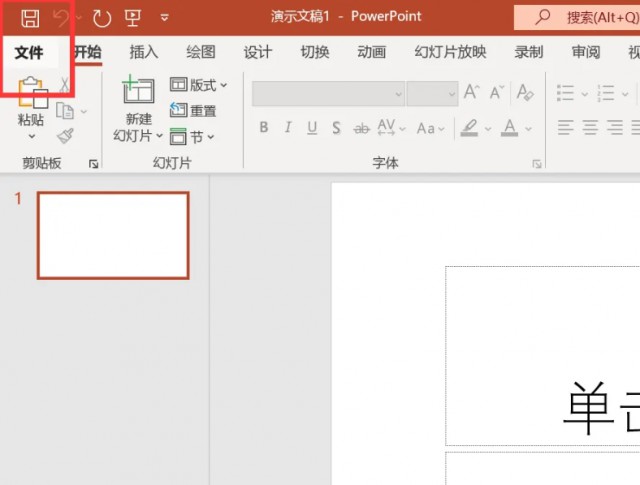Toggle text Shadow formatting
This screenshot has height=485, width=640.
pos(336,128)
